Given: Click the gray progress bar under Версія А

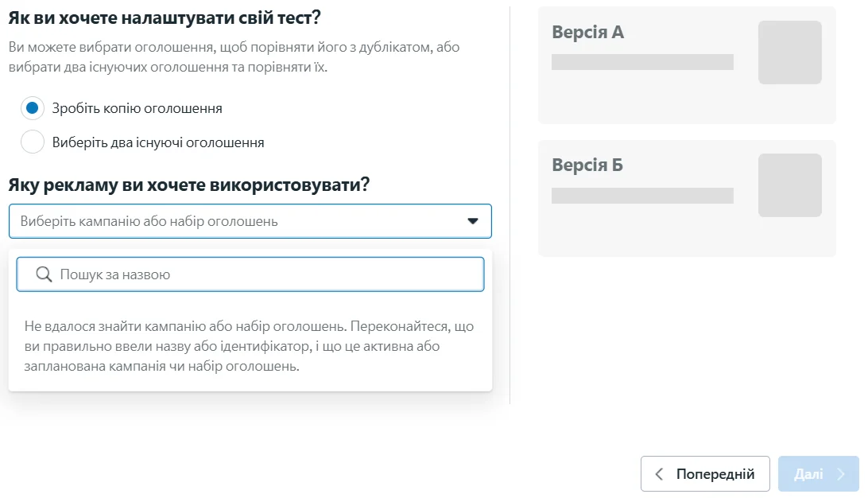Looking at the screenshot, I should click(642, 60).
